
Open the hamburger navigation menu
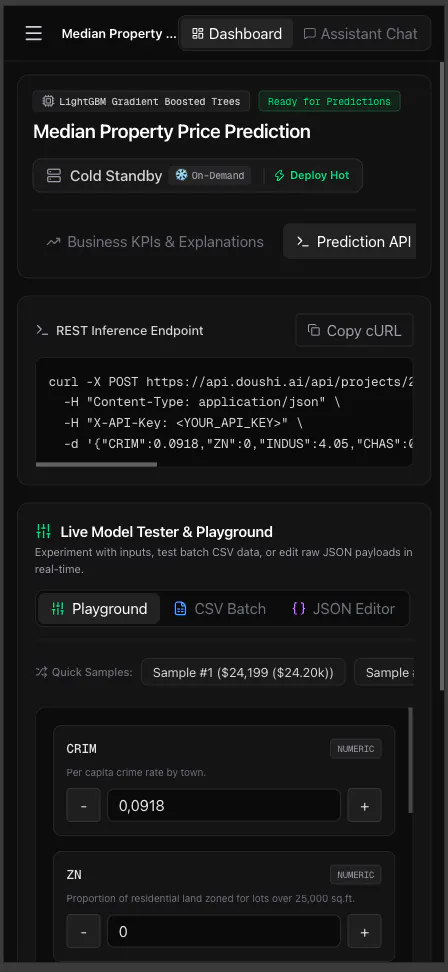coord(33,33)
